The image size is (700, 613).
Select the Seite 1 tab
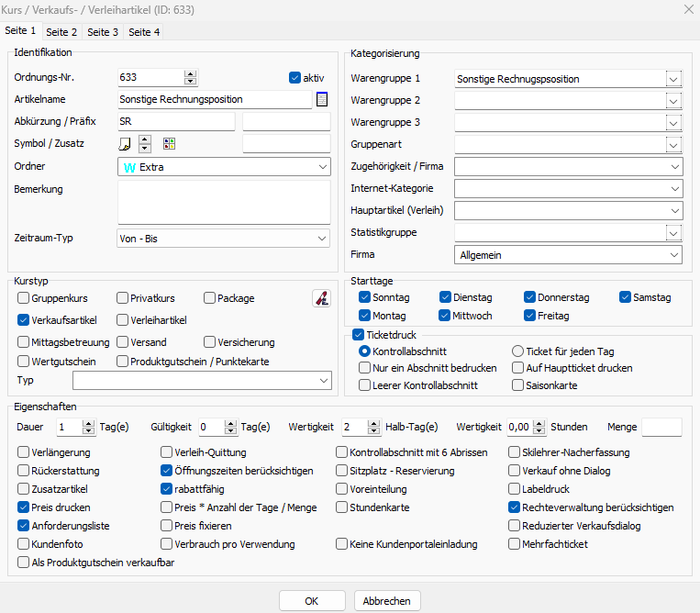tap(20, 31)
